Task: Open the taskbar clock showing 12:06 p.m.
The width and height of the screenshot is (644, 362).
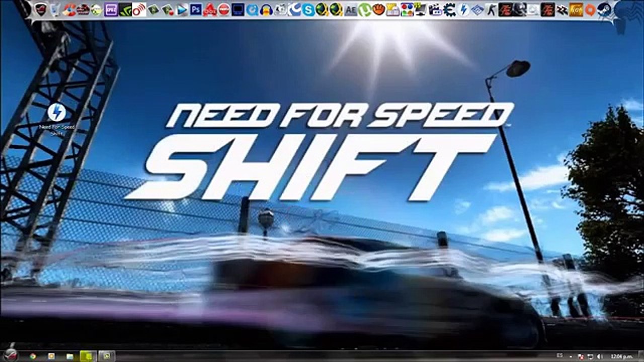Action: pyautogui.click(x=622, y=356)
